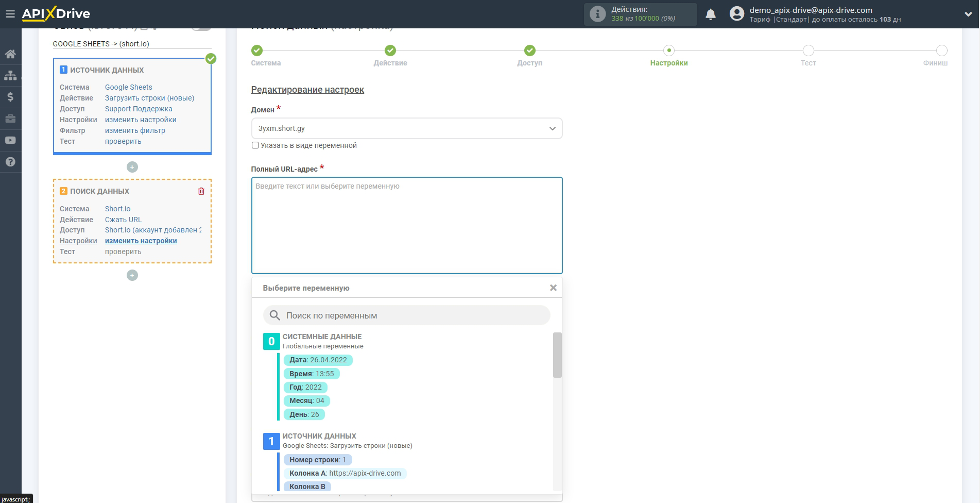980x503 pixels.
Task: Open the YouTube video icon in sidebar
Action: 10,140
